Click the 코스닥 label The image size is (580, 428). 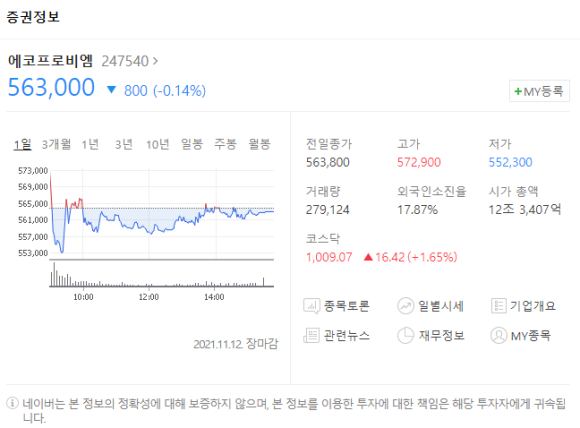tap(323, 239)
